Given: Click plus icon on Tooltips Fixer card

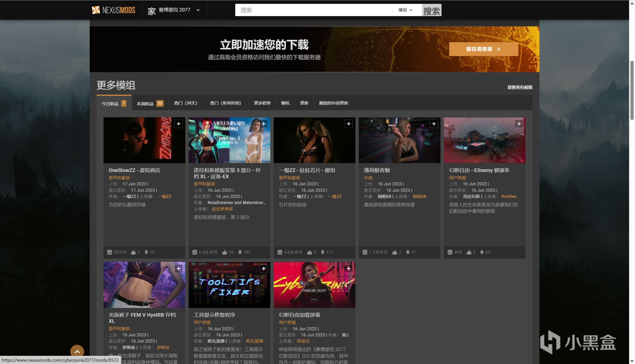Looking at the screenshot, I should (x=264, y=268).
